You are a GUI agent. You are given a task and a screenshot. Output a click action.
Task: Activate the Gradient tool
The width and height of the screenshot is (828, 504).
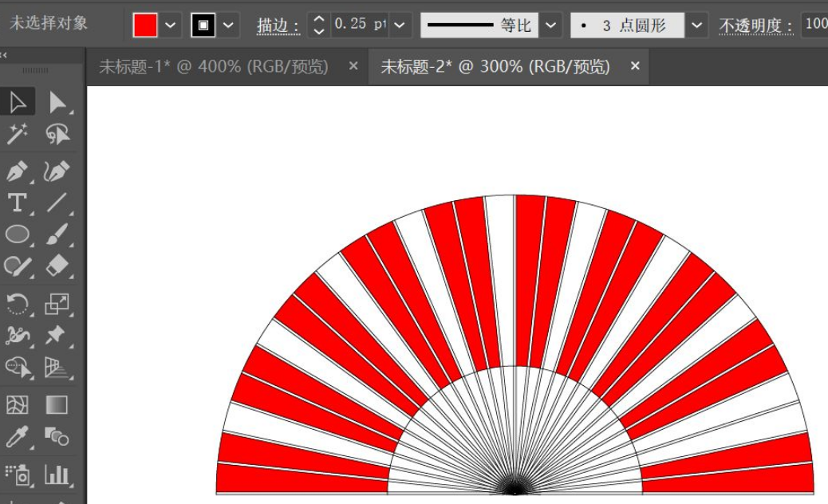56,403
